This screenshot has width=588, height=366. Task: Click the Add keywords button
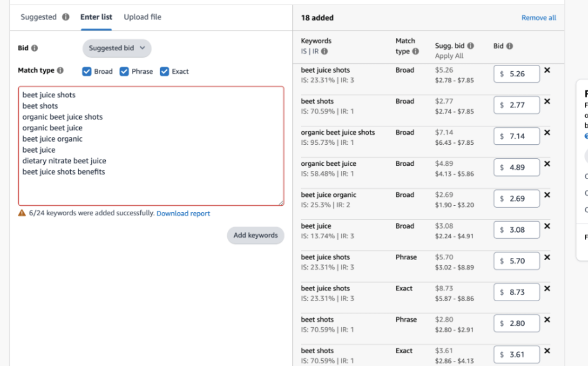pyautogui.click(x=255, y=235)
